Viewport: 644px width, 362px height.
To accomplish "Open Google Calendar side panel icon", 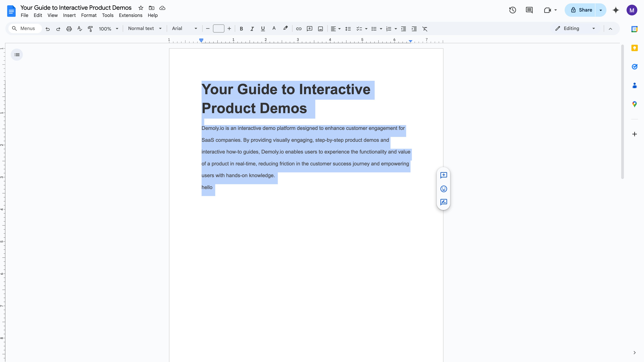I will (634, 29).
